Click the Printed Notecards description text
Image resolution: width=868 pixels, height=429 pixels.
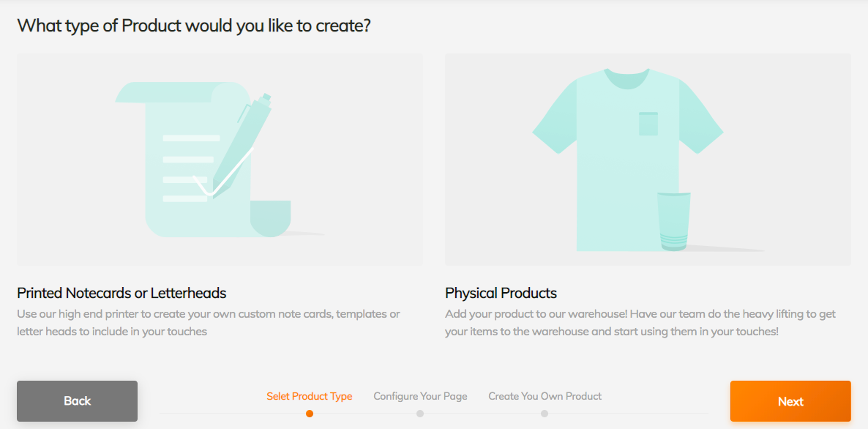tap(209, 322)
